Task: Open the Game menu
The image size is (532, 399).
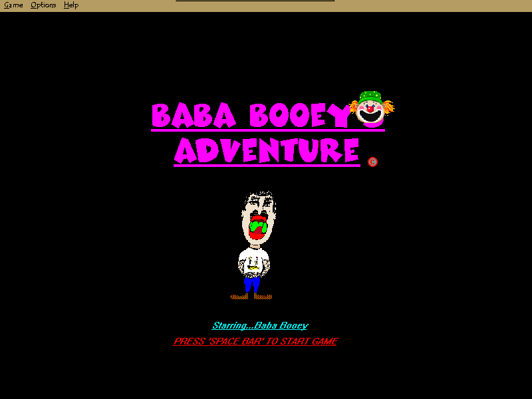Action: pyautogui.click(x=13, y=5)
